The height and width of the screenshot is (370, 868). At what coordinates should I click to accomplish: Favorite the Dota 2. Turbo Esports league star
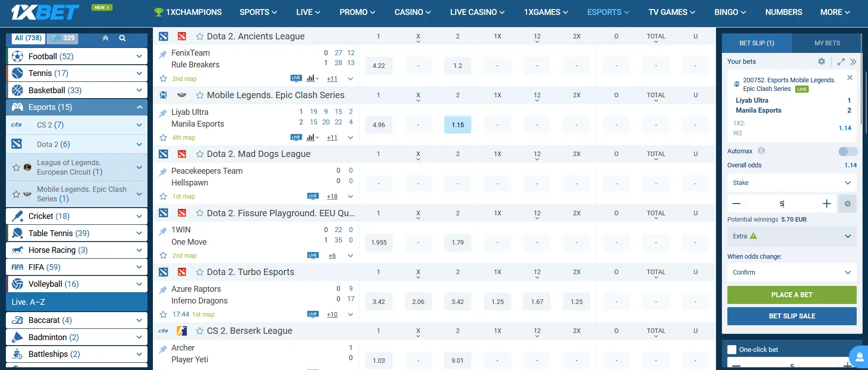click(x=199, y=272)
